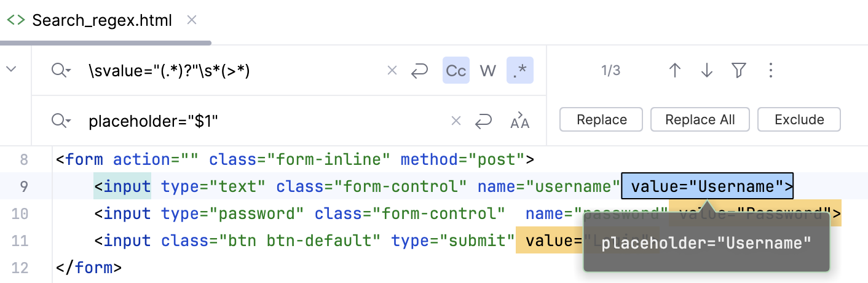Open replace history dropdown
Image resolution: width=868 pixels, height=283 pixels.
point(61,121)
